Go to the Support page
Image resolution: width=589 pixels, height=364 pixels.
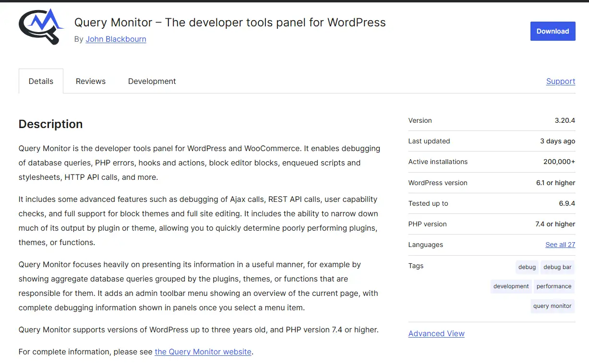(561, 81)
